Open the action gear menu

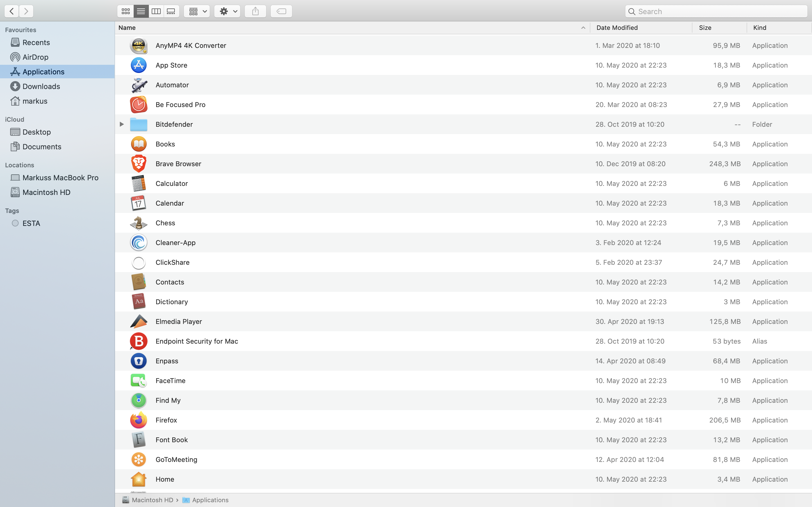click(227, 11)
